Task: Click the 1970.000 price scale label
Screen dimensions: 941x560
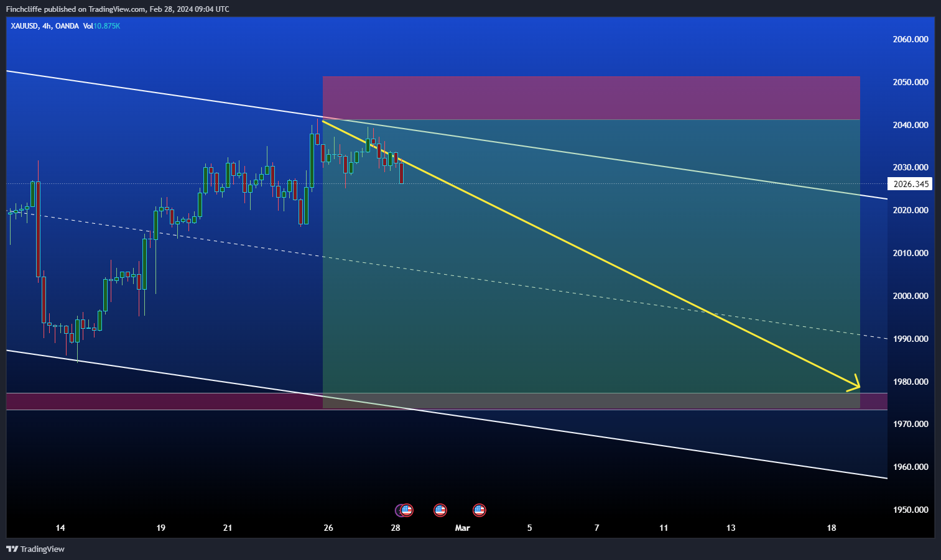Action: click(x=911, y=424)
